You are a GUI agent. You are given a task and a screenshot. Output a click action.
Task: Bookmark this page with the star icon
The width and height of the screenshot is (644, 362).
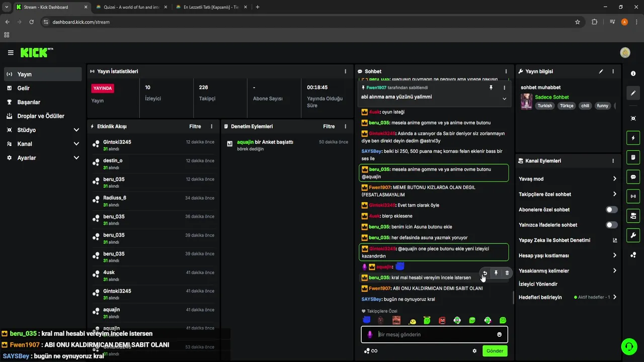pos(578,22)
